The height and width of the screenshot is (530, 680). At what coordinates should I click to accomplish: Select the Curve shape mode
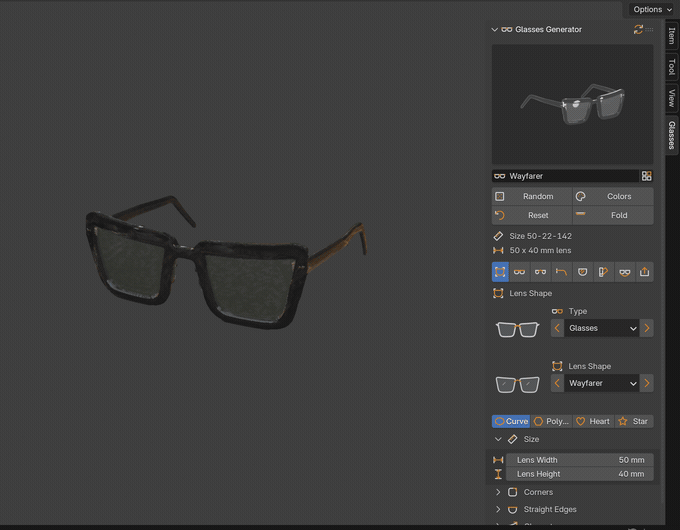pyautogui.click(x=511, y=421)
